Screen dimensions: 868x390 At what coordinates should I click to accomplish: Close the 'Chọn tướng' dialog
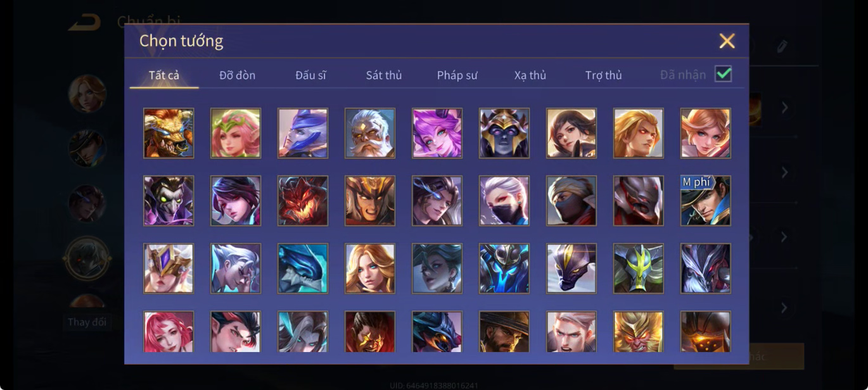coord(727,41)
